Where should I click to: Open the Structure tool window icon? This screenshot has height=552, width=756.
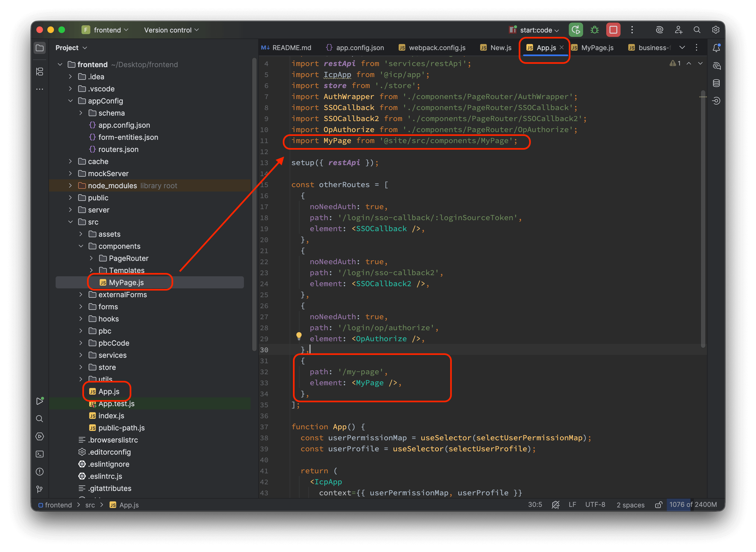point(39,72)
